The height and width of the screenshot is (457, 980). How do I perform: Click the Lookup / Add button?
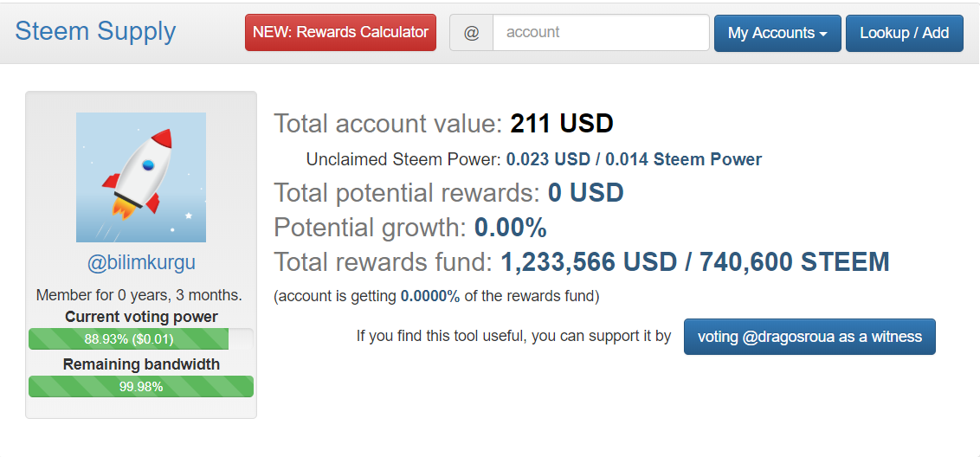click(905, 33)
